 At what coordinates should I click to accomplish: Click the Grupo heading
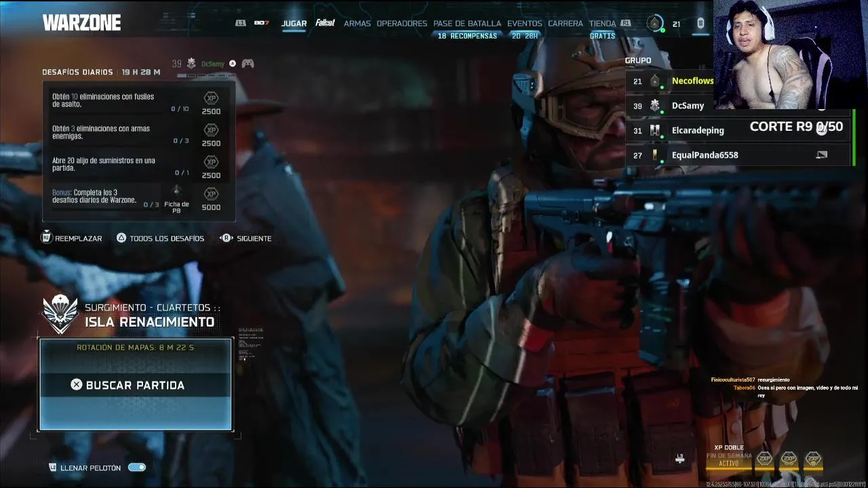(638, 60)
